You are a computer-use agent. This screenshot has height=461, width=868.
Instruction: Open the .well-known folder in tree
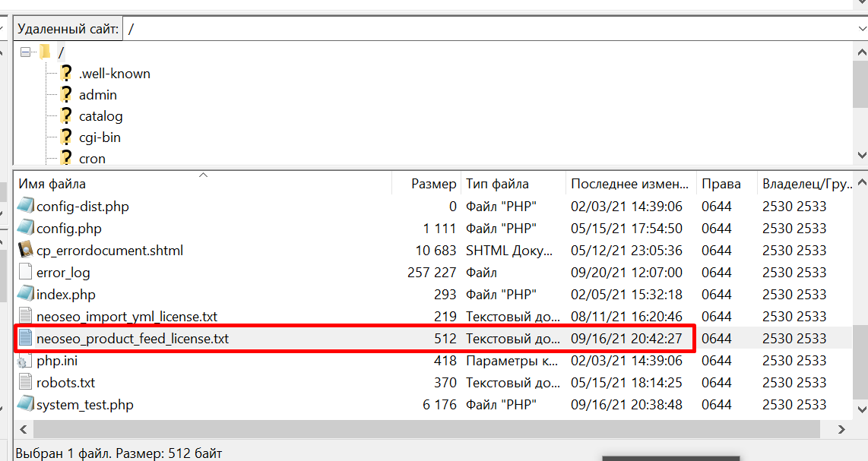point(115,74)
